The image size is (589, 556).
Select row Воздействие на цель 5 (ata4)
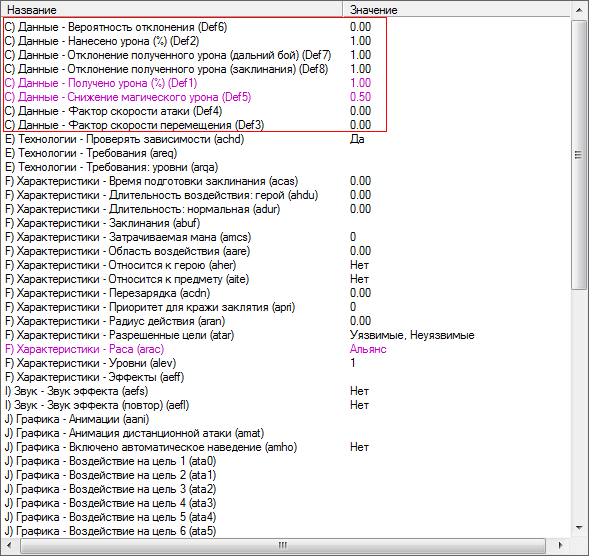pyautogui.click(x=285, y=517)
